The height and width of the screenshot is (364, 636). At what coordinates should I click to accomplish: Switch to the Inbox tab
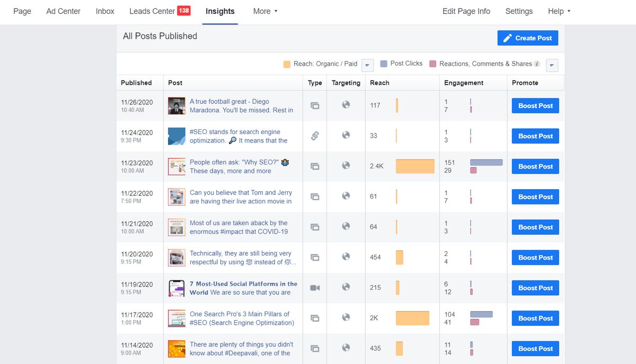[105, 11]
